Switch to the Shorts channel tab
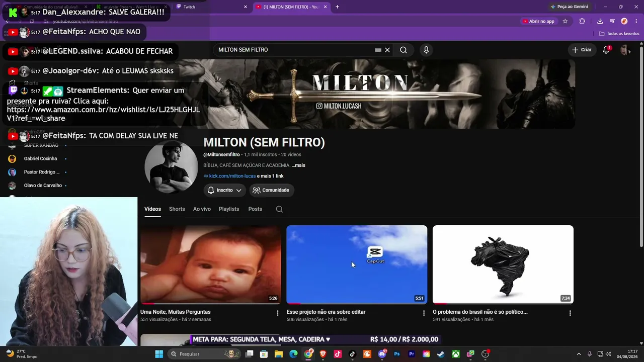 (x=177, y=209)
